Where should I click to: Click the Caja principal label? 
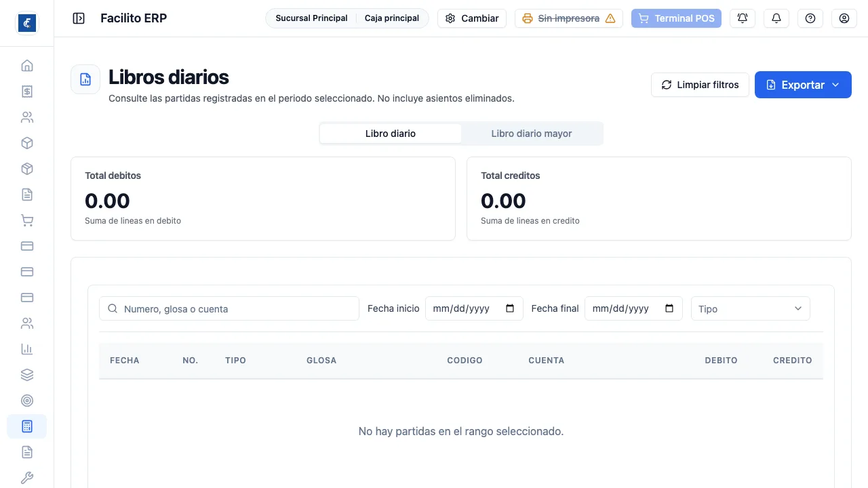pyautogui.click(x=392, y=18)
